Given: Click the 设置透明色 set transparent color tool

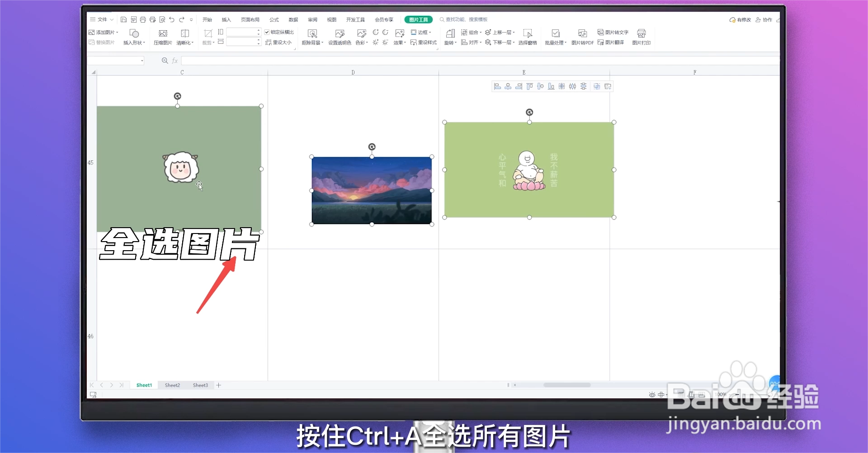Looking at the screenshot, I should (x=340, y=37).
